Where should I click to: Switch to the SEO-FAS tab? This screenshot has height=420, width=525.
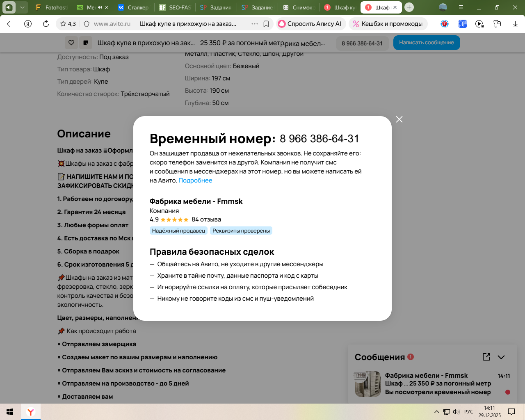coord(175,7)
